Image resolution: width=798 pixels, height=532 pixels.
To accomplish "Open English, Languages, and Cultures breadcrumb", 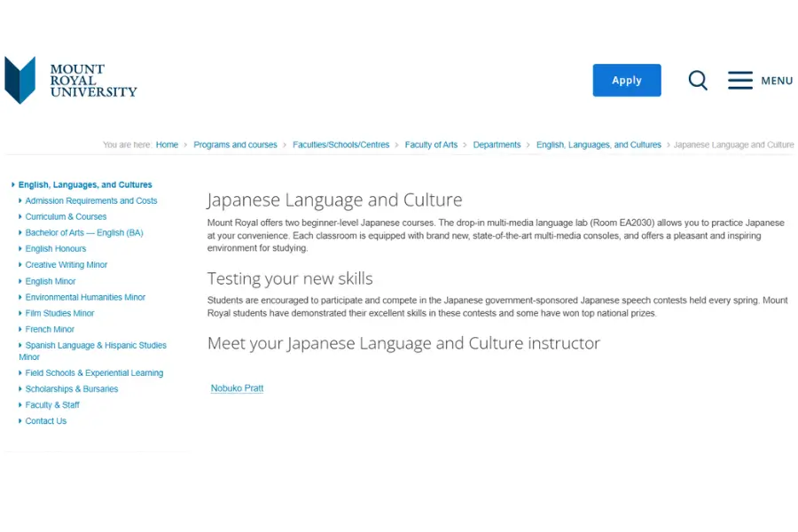I will tap(598, 145).
